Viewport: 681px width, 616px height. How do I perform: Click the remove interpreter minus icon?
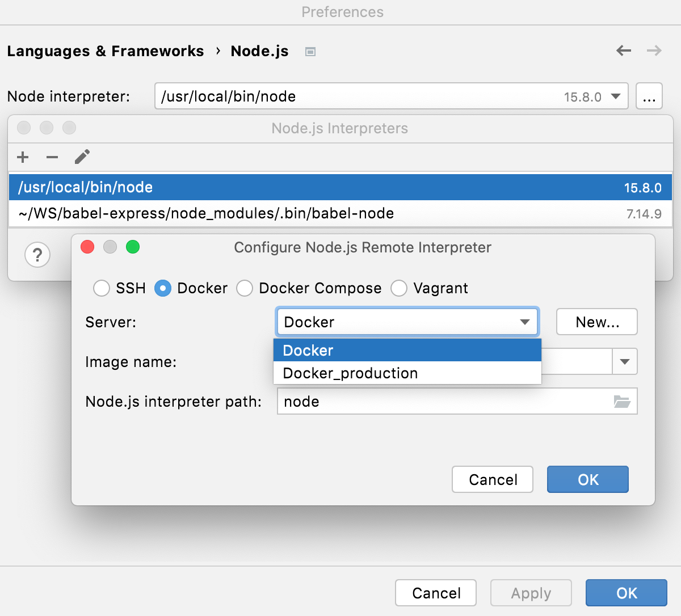coord(52,157)
